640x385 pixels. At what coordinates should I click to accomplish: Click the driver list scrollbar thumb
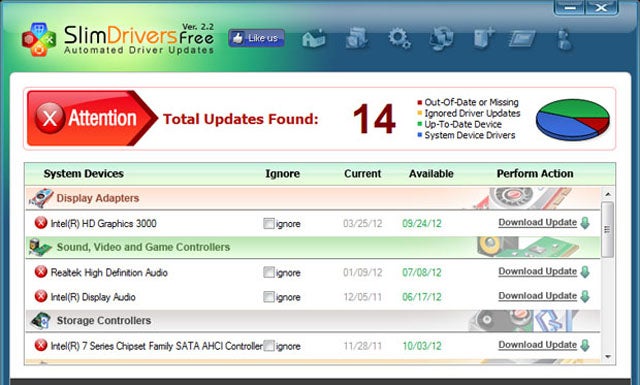607,229
